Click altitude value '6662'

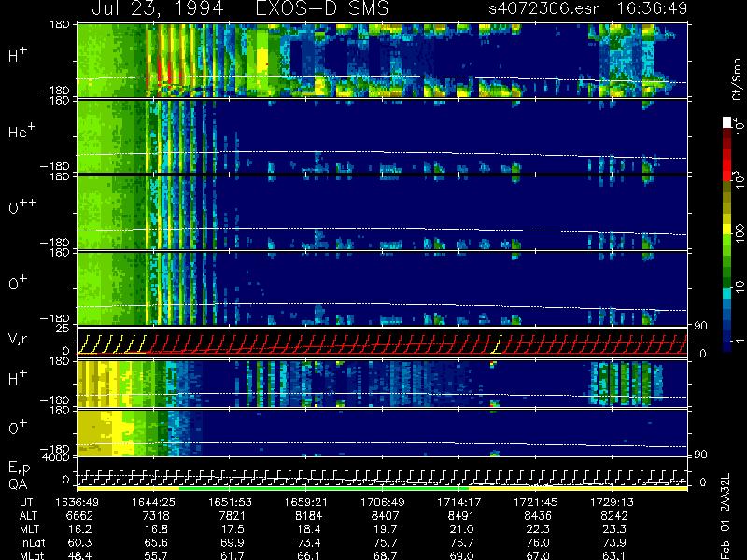pyautogui.click(x=79, y=516)
